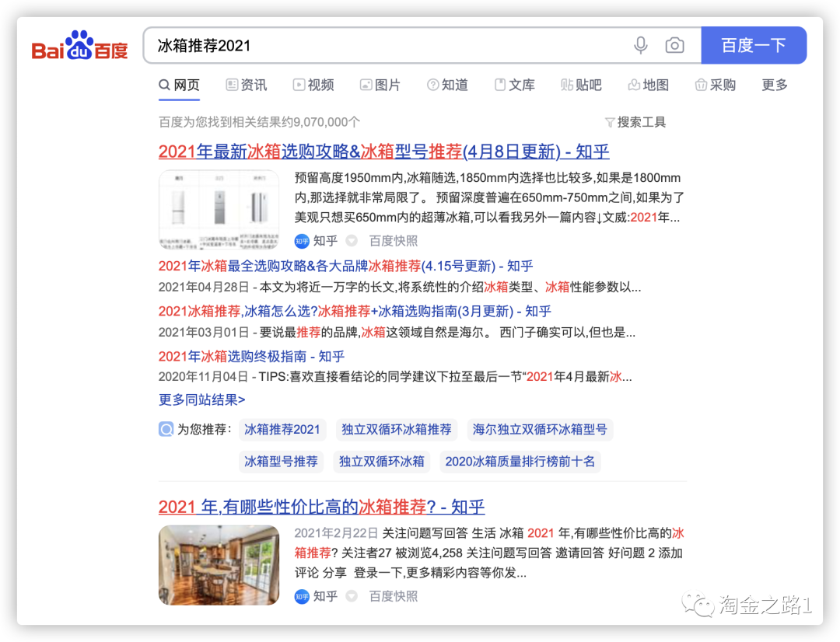Select suggestion 2020冰箱质量排行榜前十名

click(520, 462)
